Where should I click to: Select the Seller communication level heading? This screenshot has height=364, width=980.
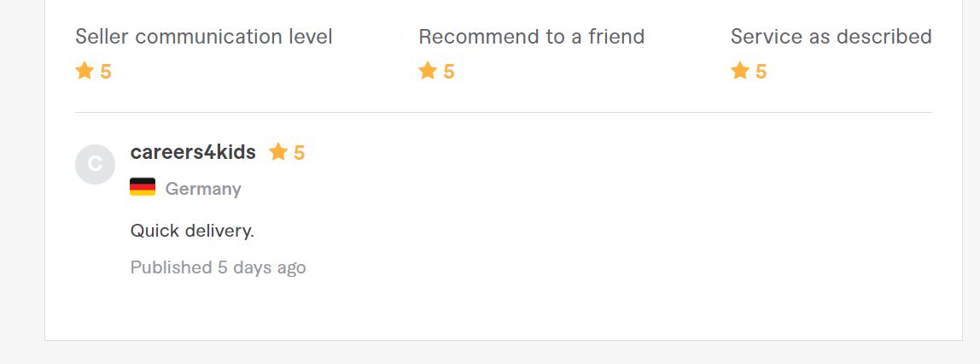click(204, 37)
